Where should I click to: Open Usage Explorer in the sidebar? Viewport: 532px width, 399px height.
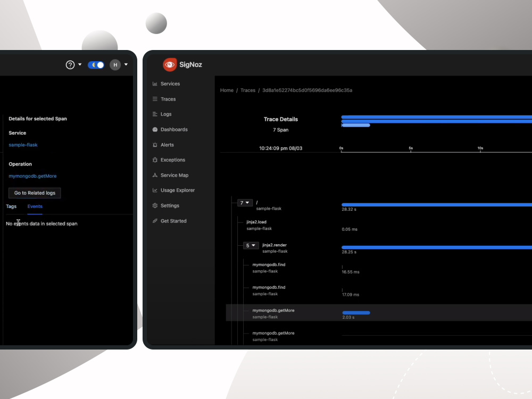click(x=178, y=190)
